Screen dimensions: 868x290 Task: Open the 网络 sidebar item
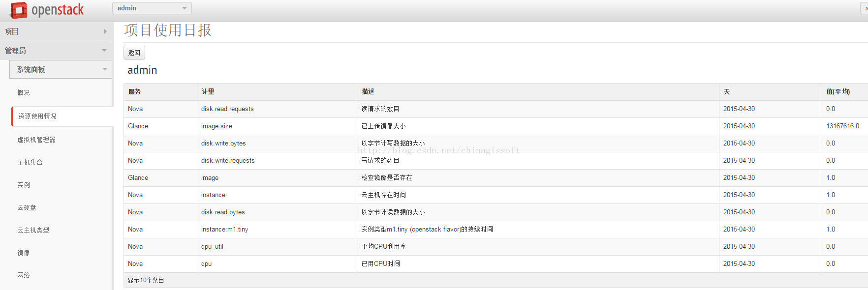(x=24, y=275)
